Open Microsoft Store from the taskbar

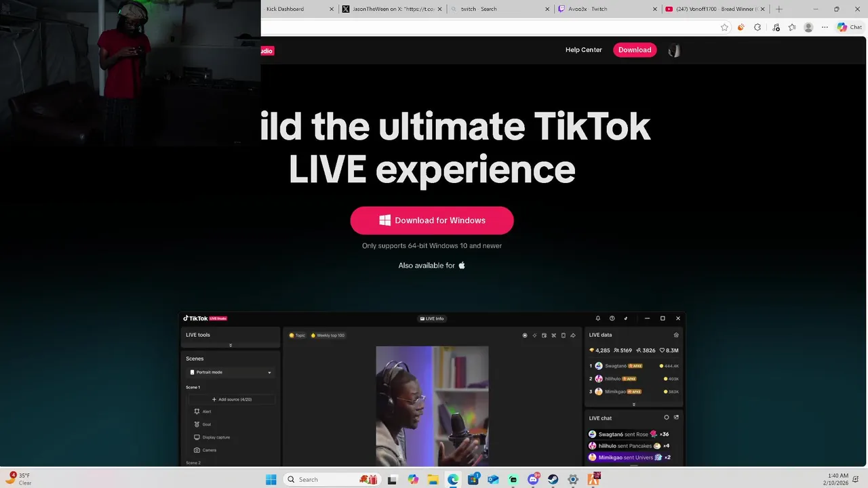(473, 479)
